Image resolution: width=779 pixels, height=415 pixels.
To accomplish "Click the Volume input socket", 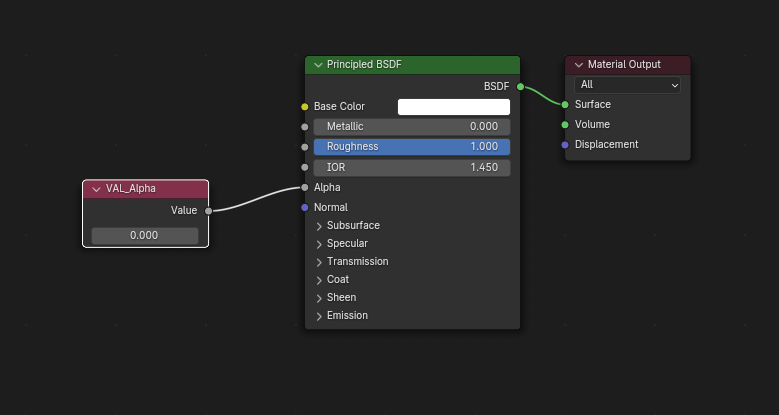I will pos(565,125).
